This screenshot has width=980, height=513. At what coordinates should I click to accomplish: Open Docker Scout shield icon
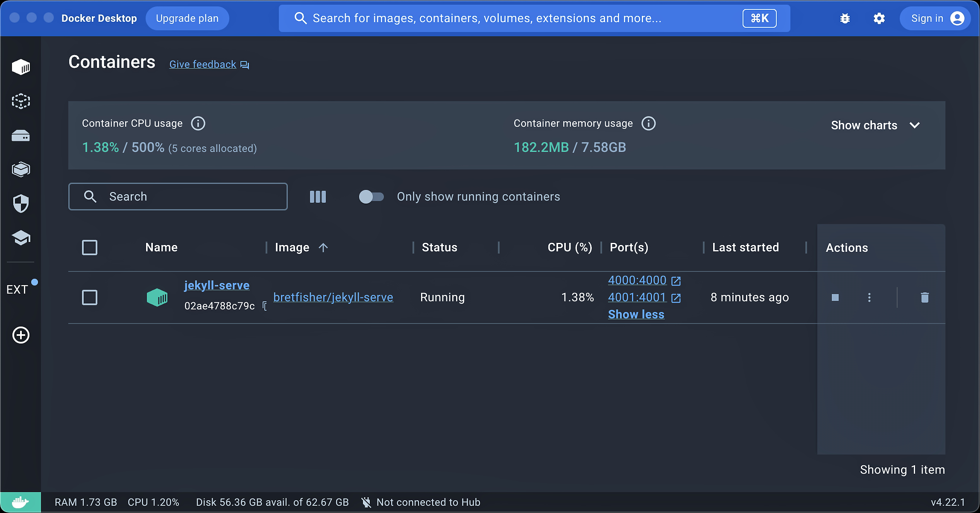pos(20,204)
